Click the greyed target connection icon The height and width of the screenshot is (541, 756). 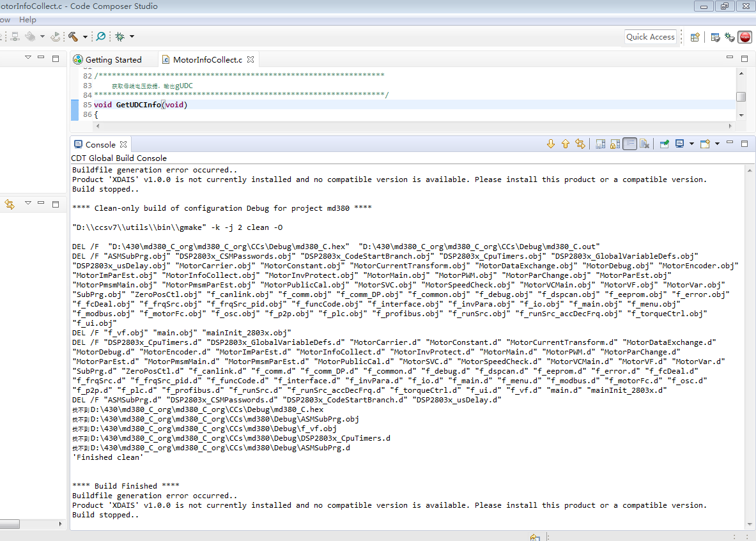click(15, 36)
